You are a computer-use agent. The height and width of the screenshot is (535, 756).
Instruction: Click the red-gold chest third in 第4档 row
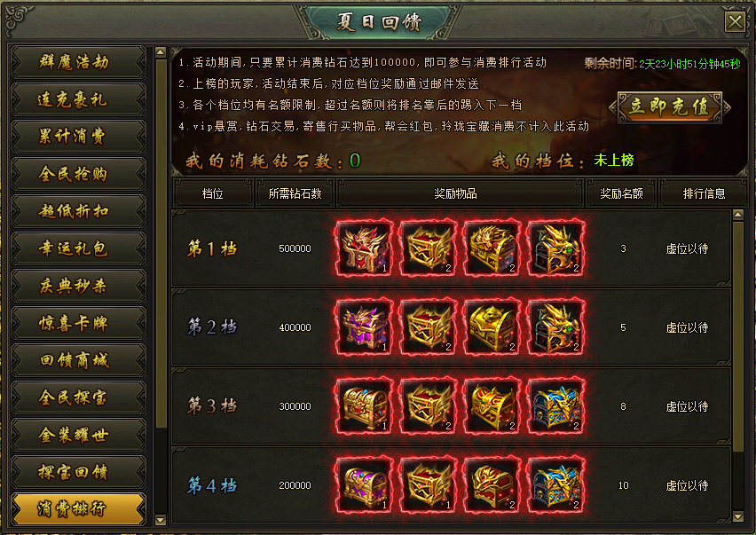492,485
